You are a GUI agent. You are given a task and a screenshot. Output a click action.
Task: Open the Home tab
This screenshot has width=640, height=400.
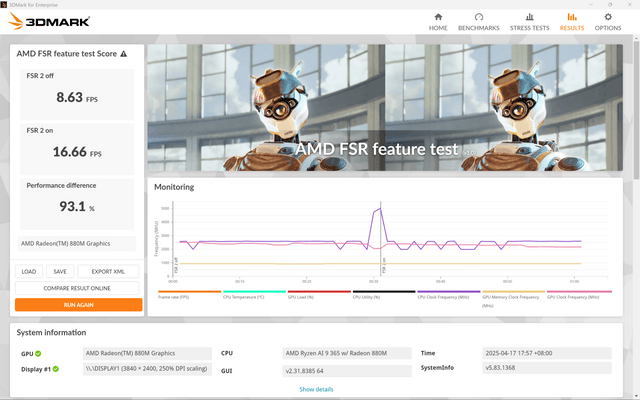438,22
